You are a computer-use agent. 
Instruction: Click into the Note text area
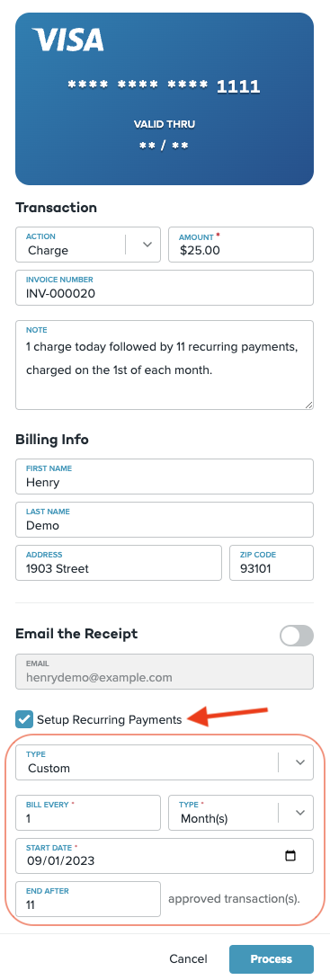pos(165,365)
